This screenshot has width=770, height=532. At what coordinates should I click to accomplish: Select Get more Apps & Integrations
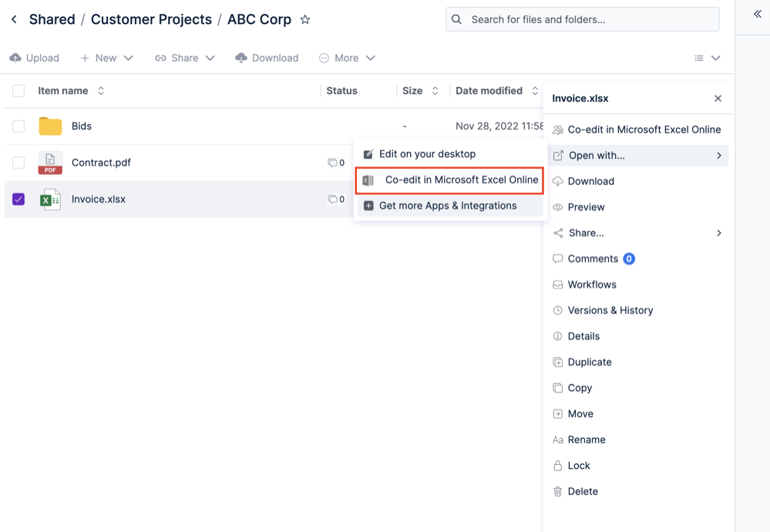(450, 206)
